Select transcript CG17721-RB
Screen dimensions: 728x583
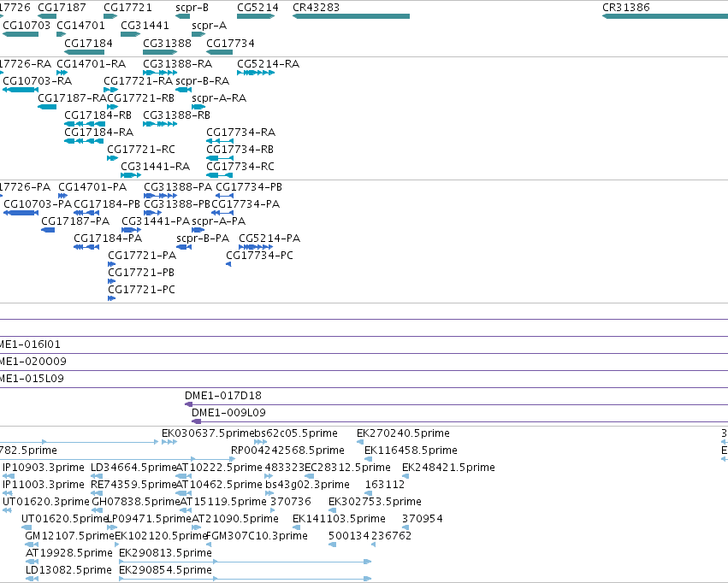112,107
